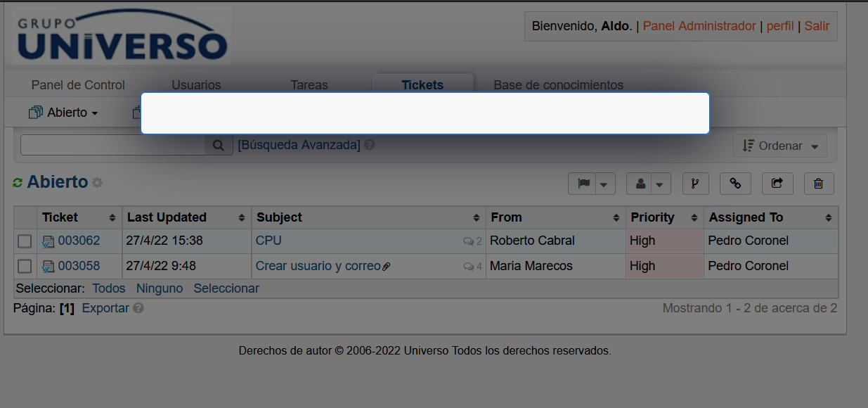
Task: Click the merge tickets branch icon
Action: (x=694, y=184)
